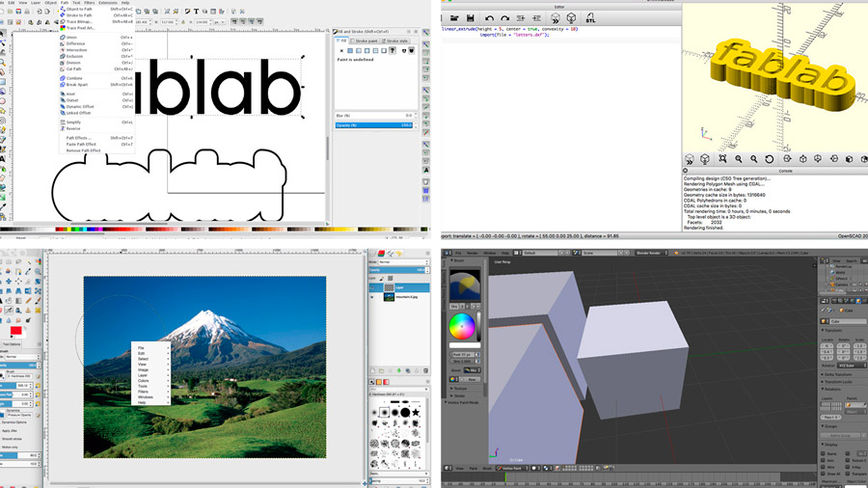The height and width of the screenshot is (488, 868).
Task: Switch to the Stroke style tab in Inkscape
Action: coord(394,41)
